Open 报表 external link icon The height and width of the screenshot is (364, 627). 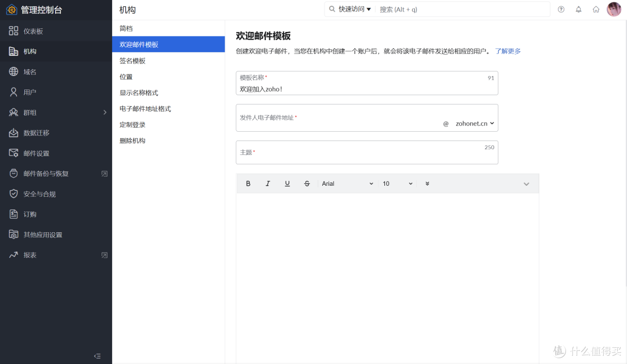[x=105, y=255]
